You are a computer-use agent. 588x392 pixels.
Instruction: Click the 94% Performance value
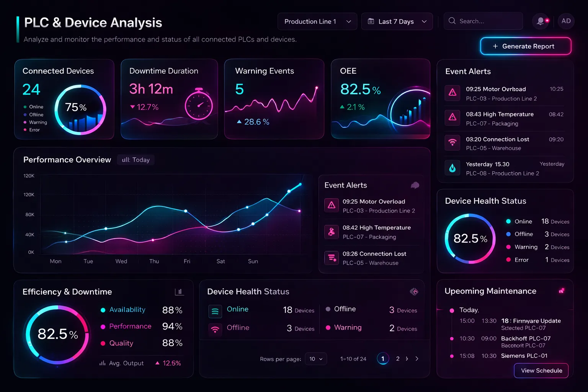172,327
